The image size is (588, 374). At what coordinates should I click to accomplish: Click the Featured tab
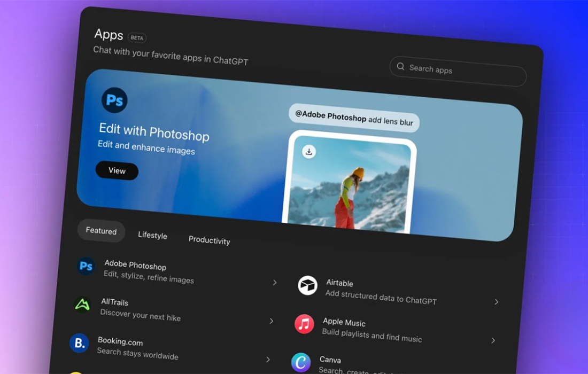[100, 231]
